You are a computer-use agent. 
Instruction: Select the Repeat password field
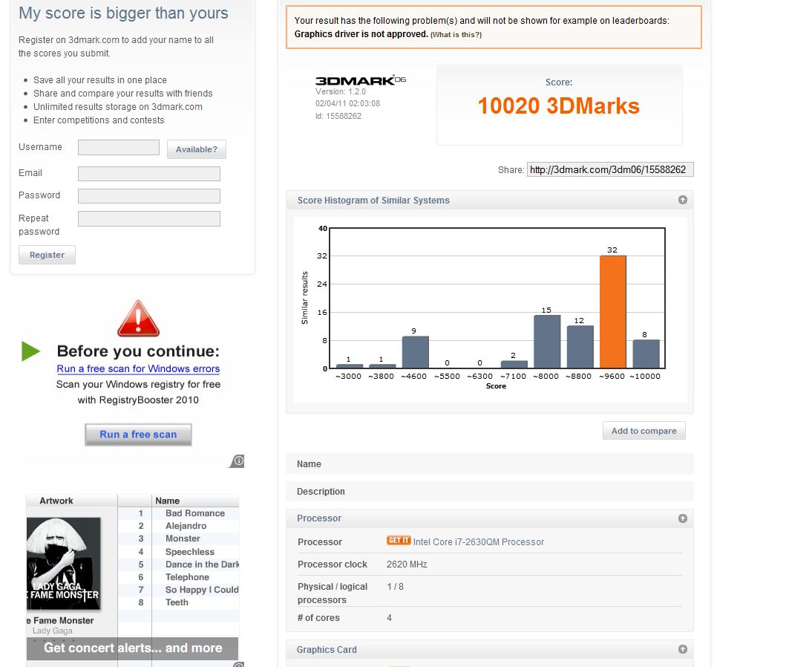(x=149, y=218)
